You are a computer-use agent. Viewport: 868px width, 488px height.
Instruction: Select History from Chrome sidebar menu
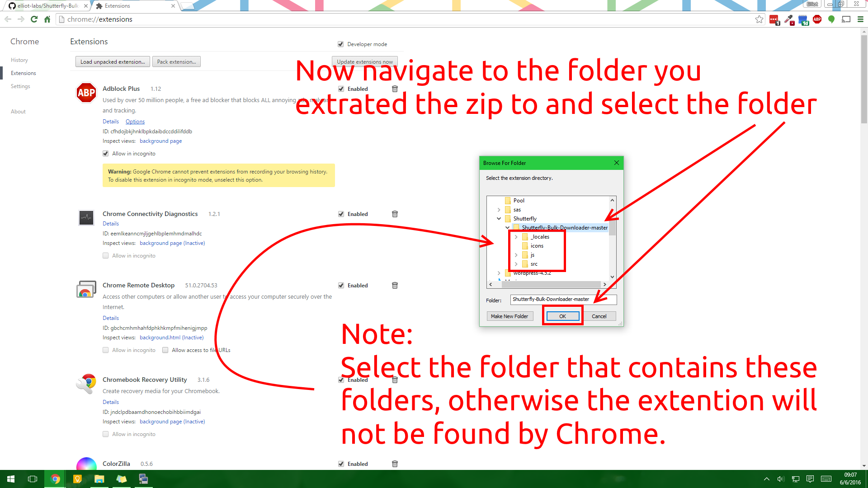(x=20, y=60)
